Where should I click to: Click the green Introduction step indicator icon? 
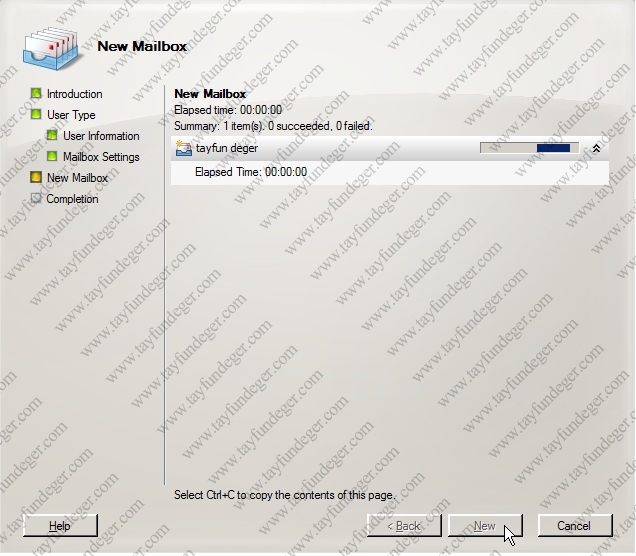(x=36, y=94)
